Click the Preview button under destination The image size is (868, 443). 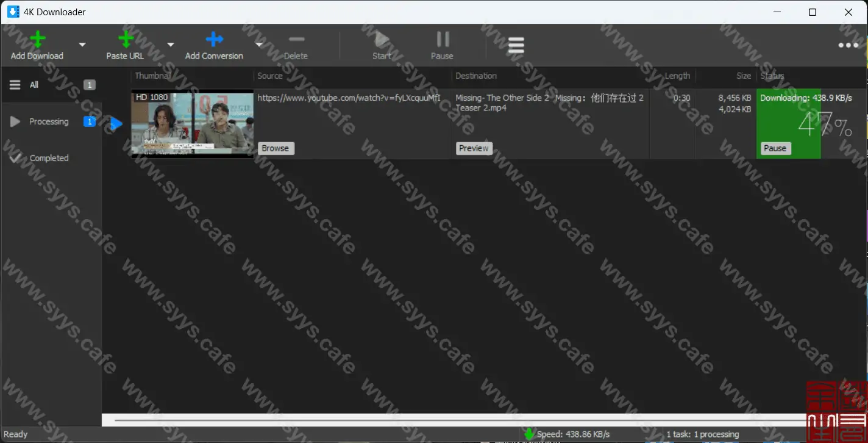(x=474, y=148)
